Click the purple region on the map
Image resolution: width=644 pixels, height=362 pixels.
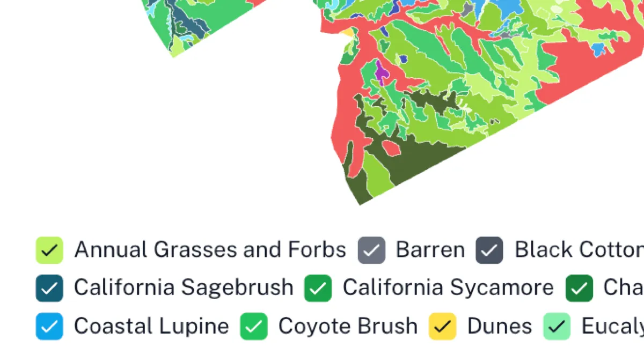coord(382,73)
